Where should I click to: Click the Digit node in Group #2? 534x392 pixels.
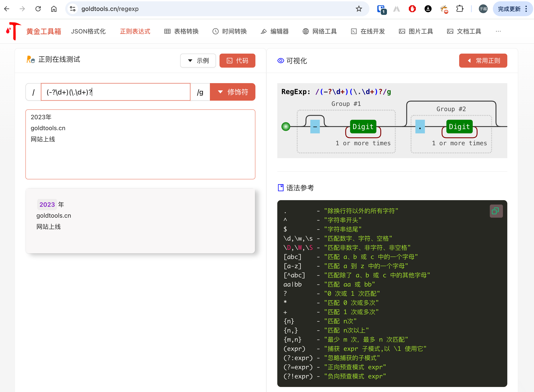[459, 126]
